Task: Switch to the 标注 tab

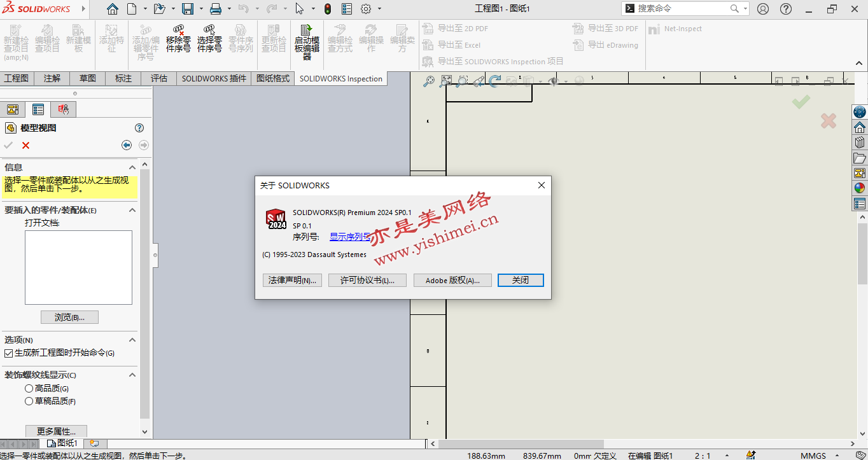Action: pyautogui.click(x=123, y=78)
